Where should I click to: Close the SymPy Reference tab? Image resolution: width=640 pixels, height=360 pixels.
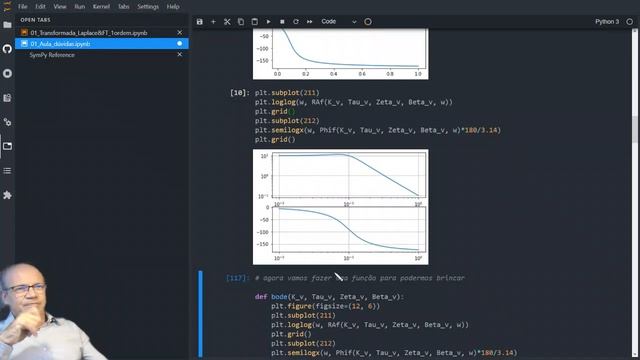180,54
